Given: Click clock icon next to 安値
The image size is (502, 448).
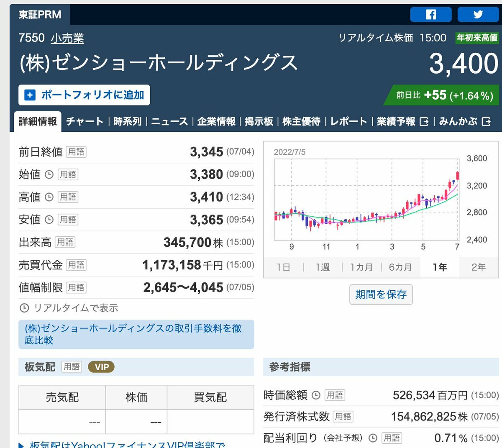Looking at the screenshot, I should coord(49,220).
